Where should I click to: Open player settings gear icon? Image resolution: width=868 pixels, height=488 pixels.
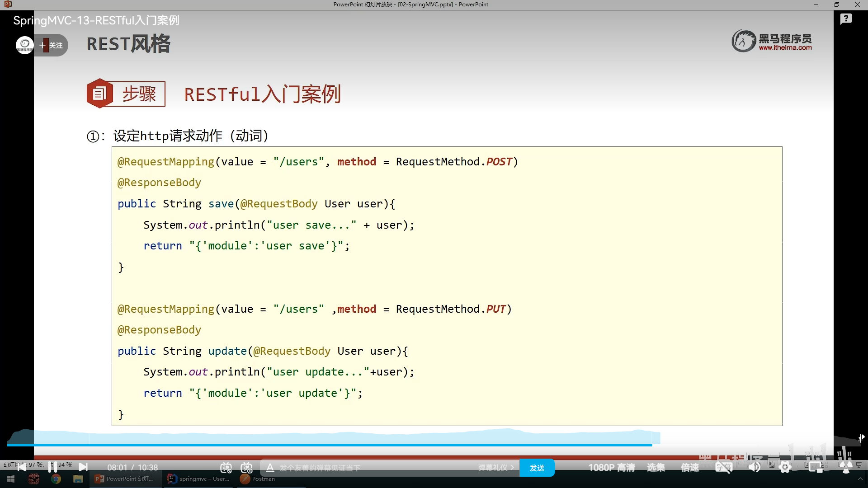[x=785, y=468]
